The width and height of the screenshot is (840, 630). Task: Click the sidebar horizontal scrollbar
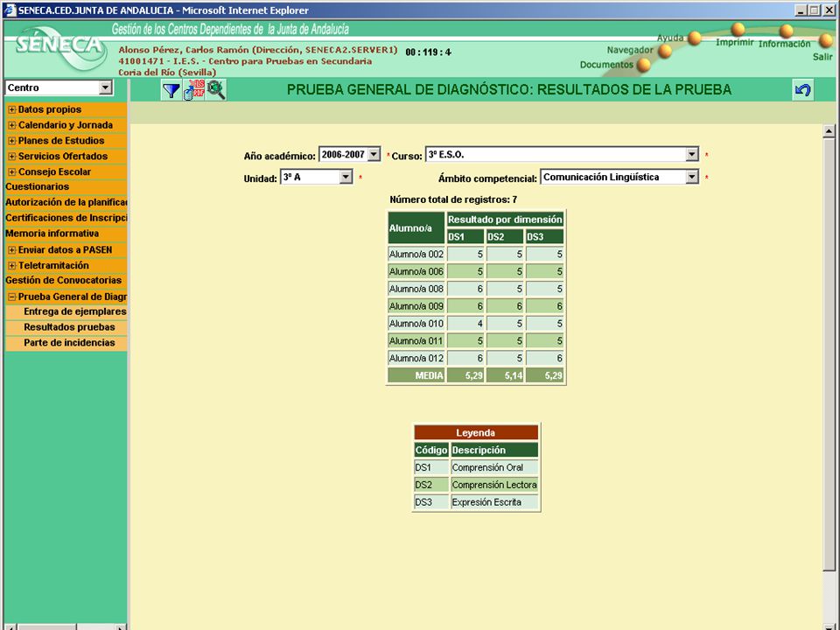click(48, 626)
